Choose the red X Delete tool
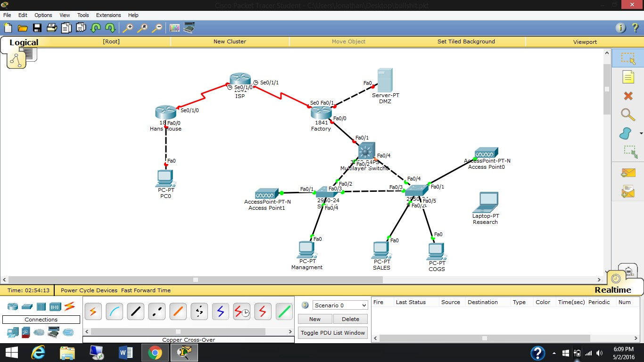644x362 pixels. pos(628,96)
